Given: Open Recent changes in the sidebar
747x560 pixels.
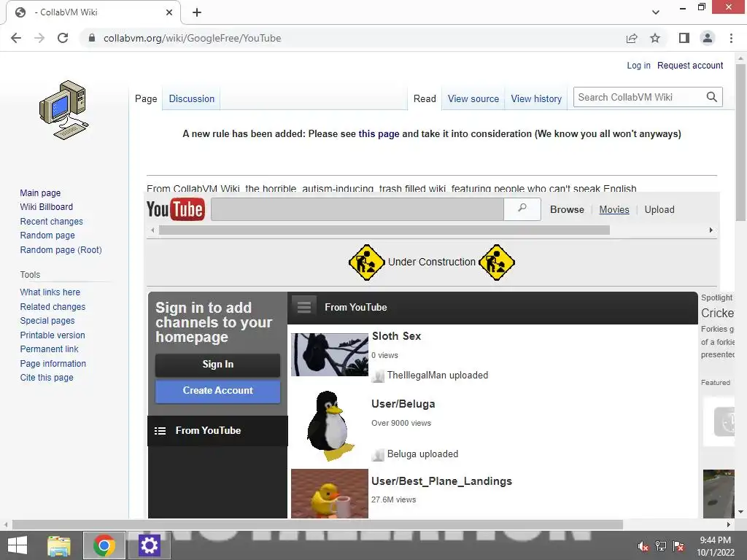Looking at the screenshot, I should pos(52,222).
